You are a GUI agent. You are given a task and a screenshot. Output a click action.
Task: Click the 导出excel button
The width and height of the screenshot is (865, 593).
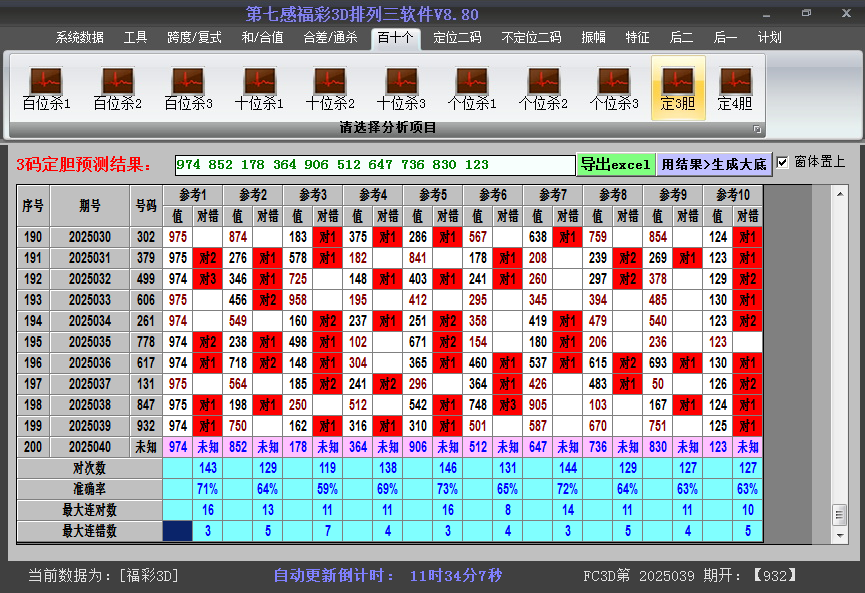click(x=616, y=164)
